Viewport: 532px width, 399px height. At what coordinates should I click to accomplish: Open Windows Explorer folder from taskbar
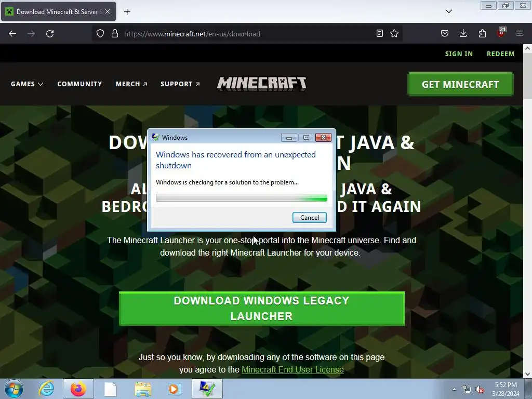pos(143,389)
